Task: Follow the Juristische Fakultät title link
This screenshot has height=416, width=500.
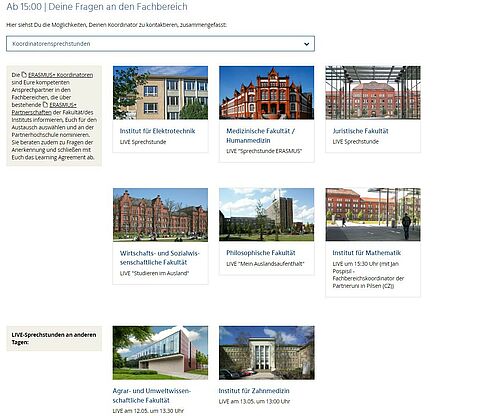Action: (x=360, y=131)
